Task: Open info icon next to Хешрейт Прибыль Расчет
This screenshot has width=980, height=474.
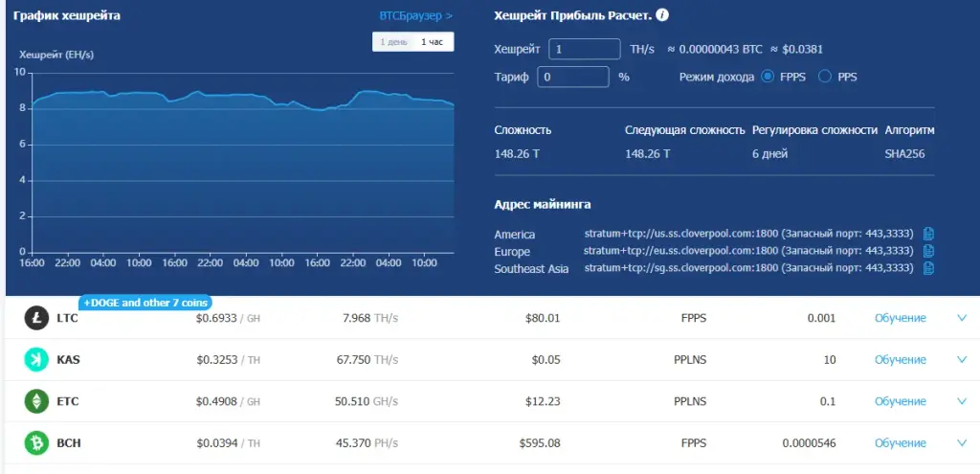Action: point(662,15)
